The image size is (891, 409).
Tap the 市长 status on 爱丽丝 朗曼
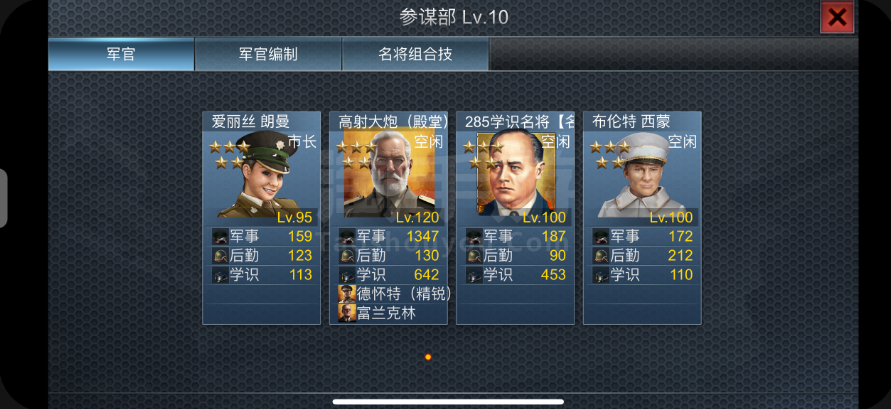302,141
